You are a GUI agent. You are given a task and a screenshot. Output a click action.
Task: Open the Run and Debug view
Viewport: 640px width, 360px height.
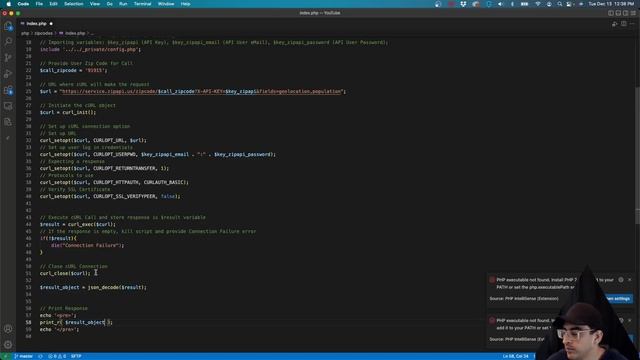pos(8,74)
